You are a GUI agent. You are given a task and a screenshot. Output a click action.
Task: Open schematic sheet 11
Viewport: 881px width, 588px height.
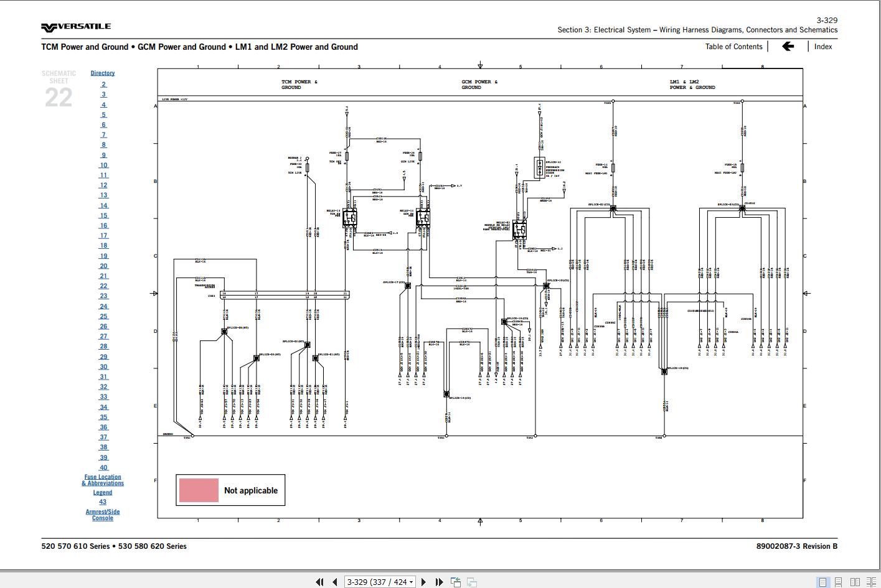click(103, 175)
